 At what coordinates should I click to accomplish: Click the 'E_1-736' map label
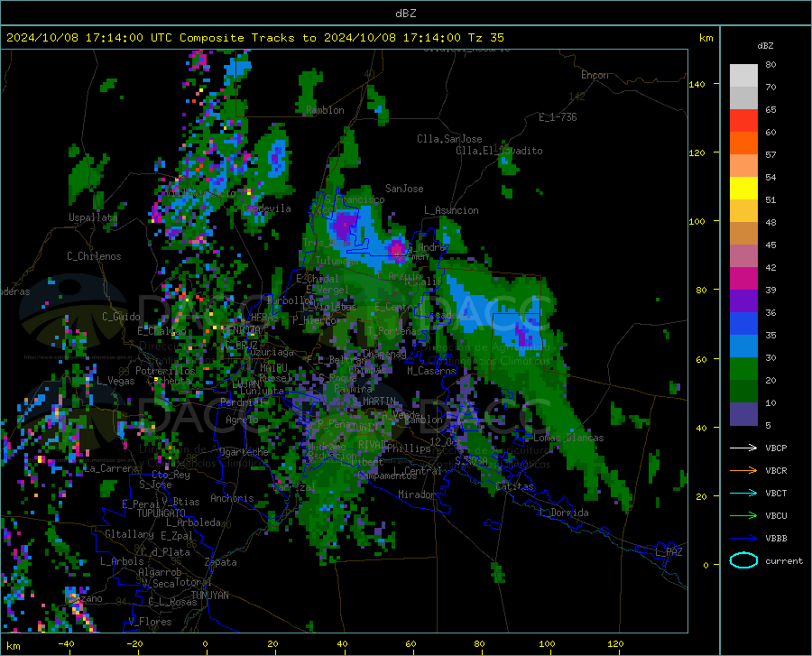tap(558, 117)
